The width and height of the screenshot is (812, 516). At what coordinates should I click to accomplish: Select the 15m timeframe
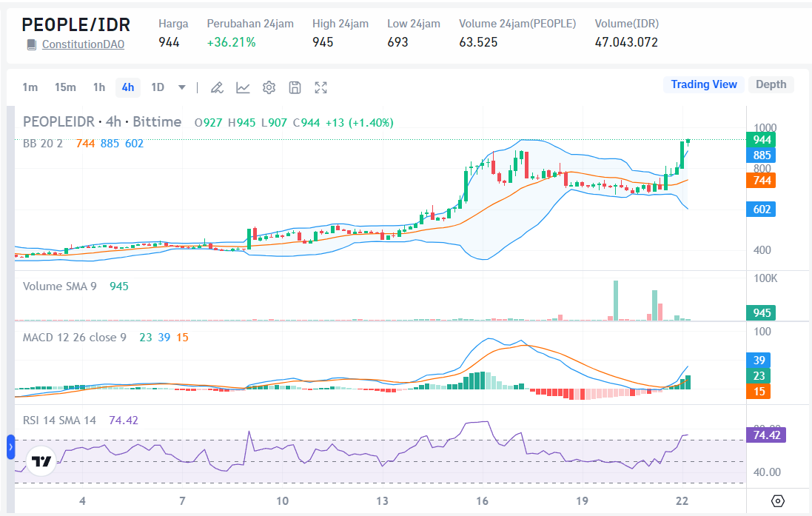point(65,87)
